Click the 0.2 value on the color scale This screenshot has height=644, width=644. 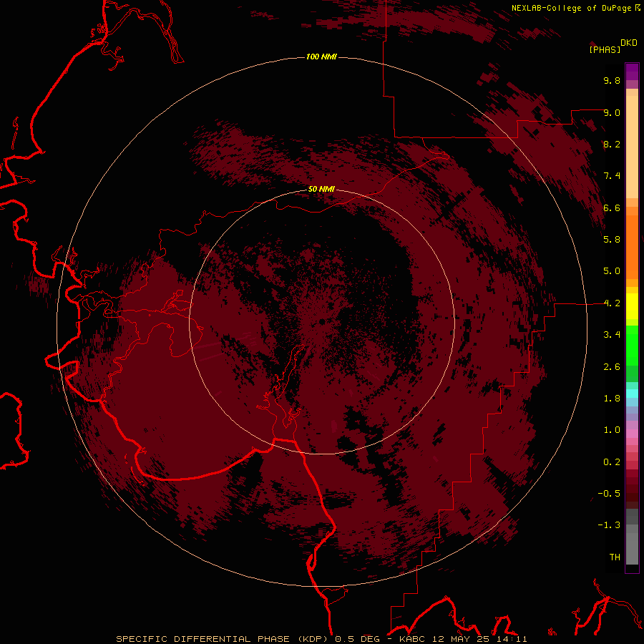coord(612,462)
